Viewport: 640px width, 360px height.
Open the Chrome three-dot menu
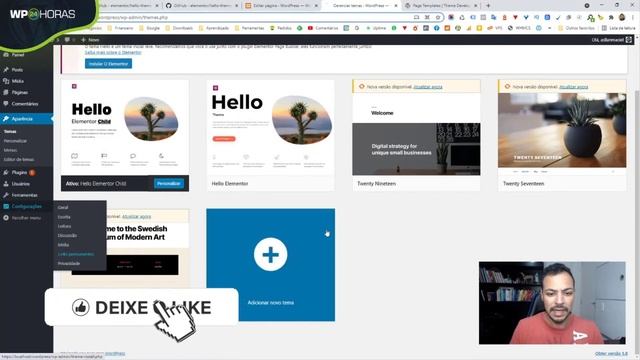(633, 18)
